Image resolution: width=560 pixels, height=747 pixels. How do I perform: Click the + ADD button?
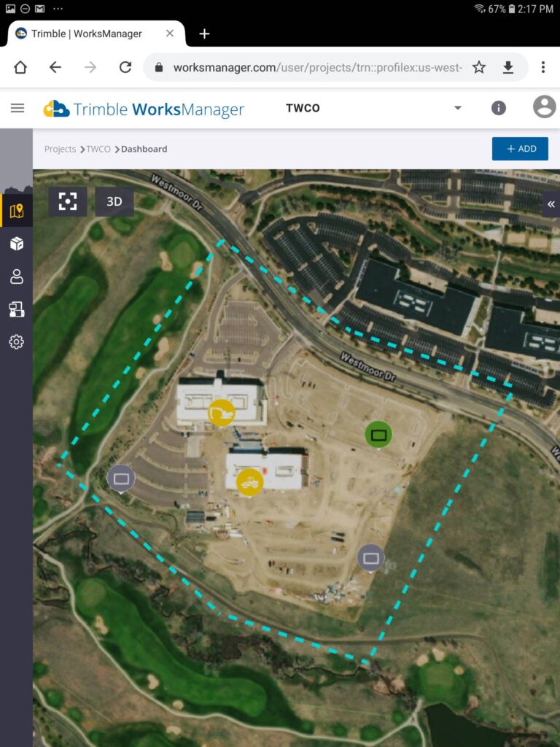pyautogui.click(x=520, y=149)
